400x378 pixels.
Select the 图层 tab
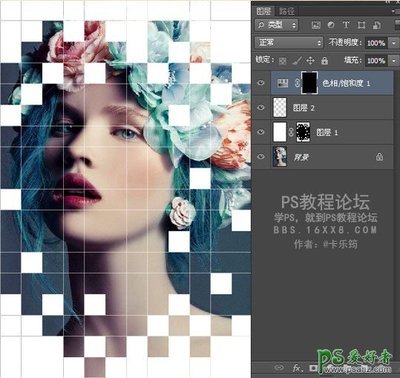[264, 11]
